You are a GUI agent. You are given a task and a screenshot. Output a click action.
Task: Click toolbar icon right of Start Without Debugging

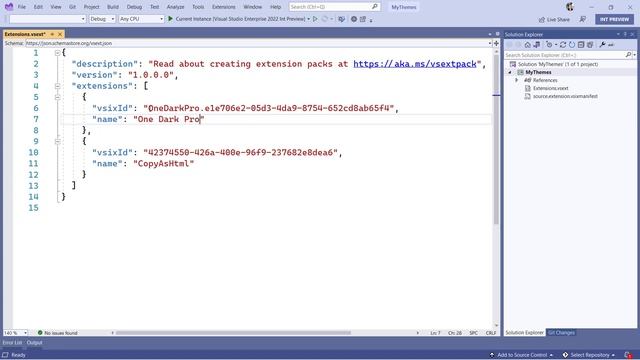tap(324, 19)
